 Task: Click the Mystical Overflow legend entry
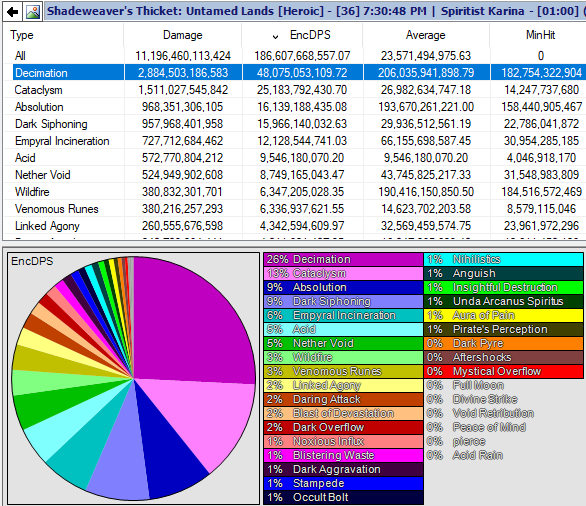click(x=503, y=371)
